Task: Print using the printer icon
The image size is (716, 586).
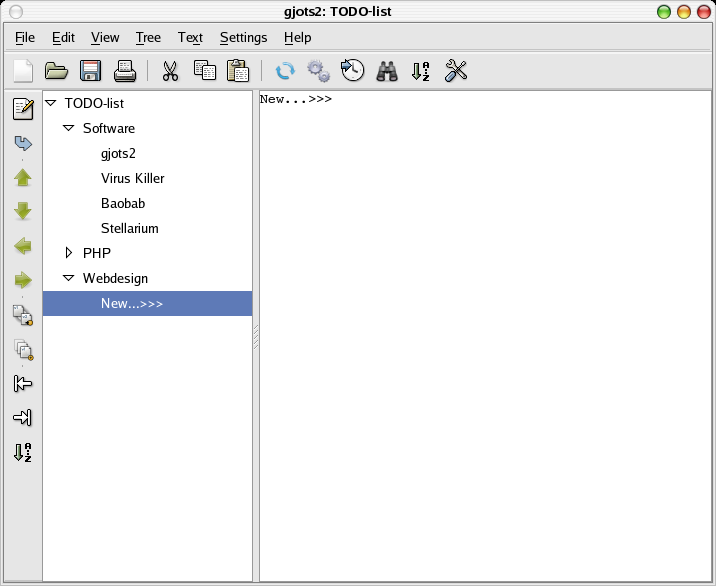Action: click(125, 71)
